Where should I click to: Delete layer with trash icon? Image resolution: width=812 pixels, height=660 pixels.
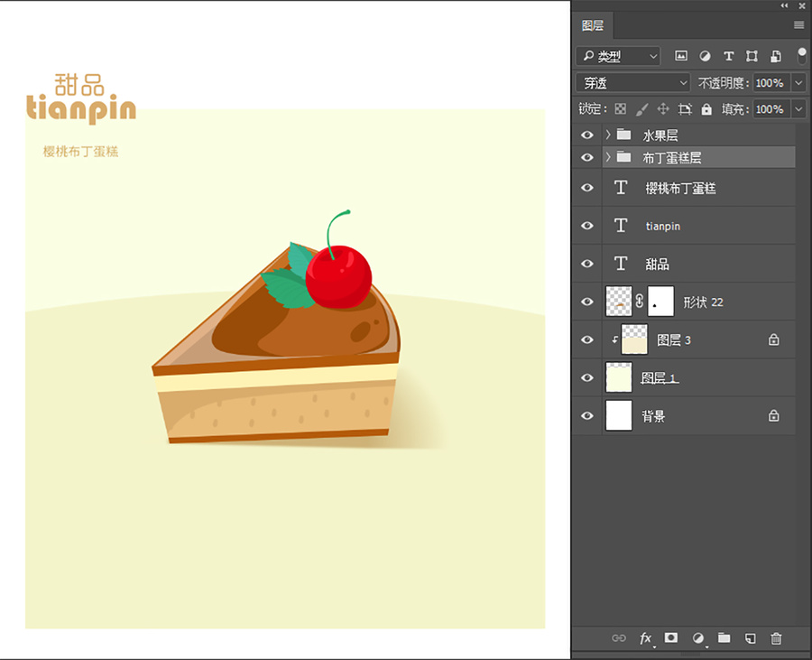click(x=776, y=638)
